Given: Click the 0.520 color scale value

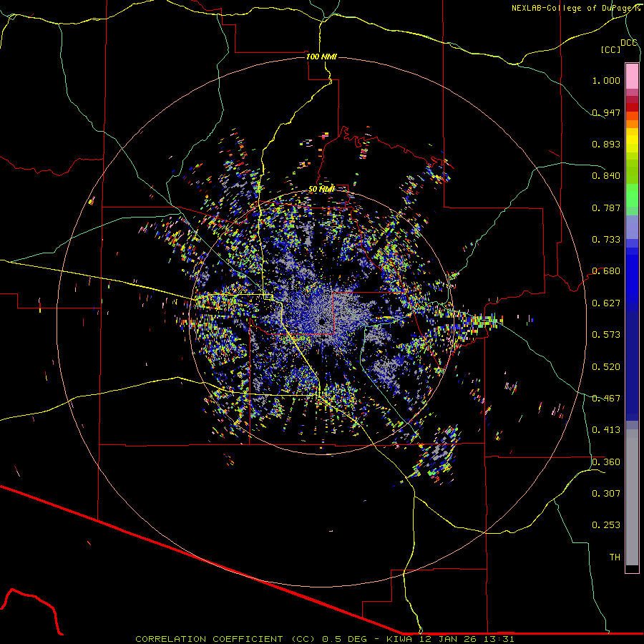Looking at the screenshot, I should pos(606,367).
